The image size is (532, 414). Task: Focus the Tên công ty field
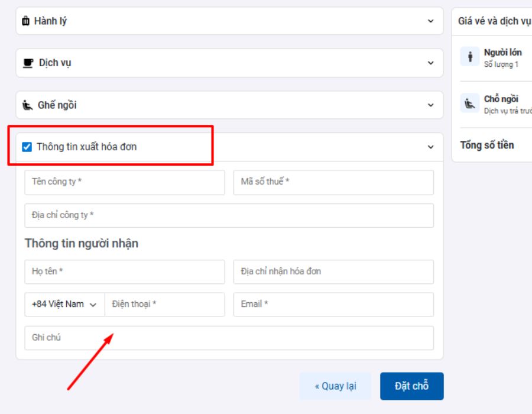[x=125, y=182]
